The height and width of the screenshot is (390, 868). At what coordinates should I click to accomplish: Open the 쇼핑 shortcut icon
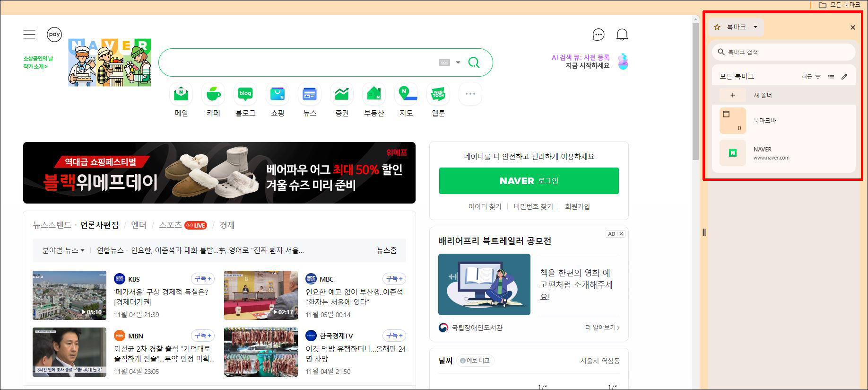coord(278,94)
